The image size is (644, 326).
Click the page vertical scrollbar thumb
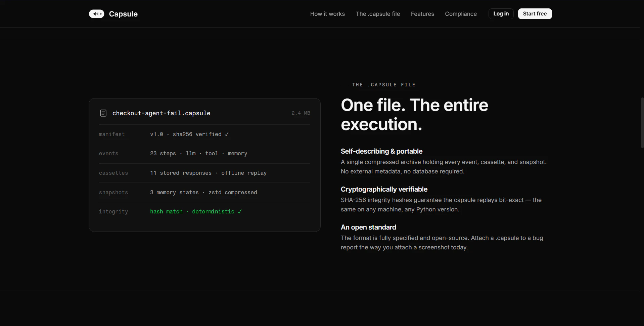[642, 123]
